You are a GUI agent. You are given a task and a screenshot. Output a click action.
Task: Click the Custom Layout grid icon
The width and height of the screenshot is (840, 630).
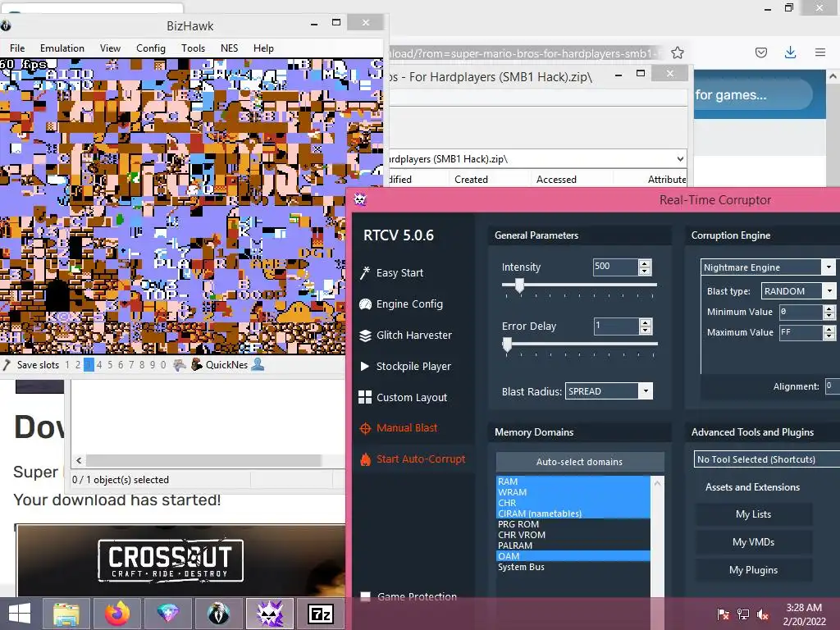pyautogui.click(x=365, y=397)
